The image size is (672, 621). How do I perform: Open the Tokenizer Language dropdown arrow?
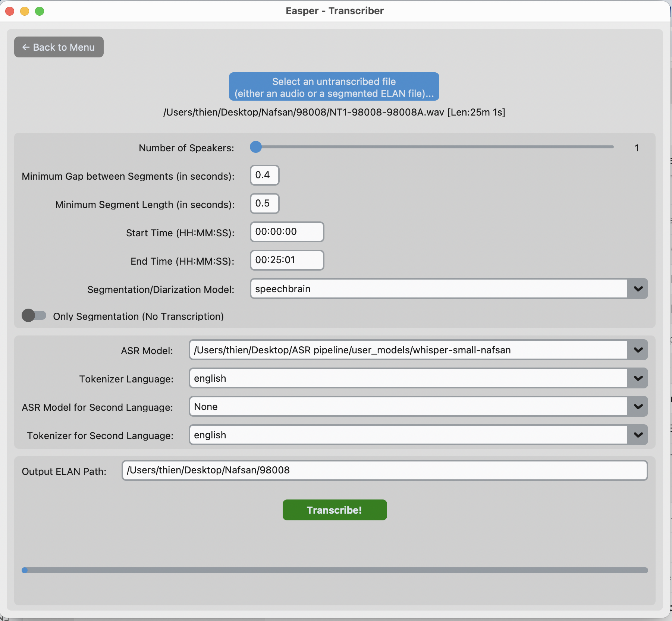point(638,378)
